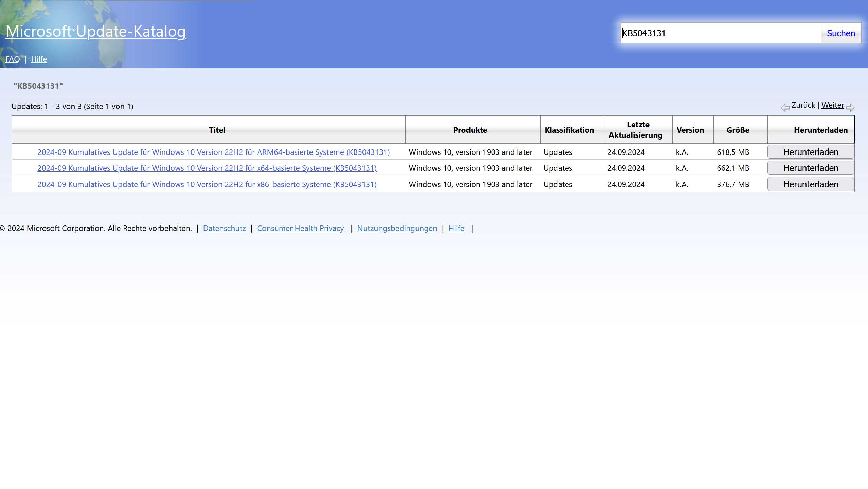Image resolution: width=868 pixels, height=489 pixels.
Task: Open the ARM64-basierte Systeme update link
Action: [213, 152]
